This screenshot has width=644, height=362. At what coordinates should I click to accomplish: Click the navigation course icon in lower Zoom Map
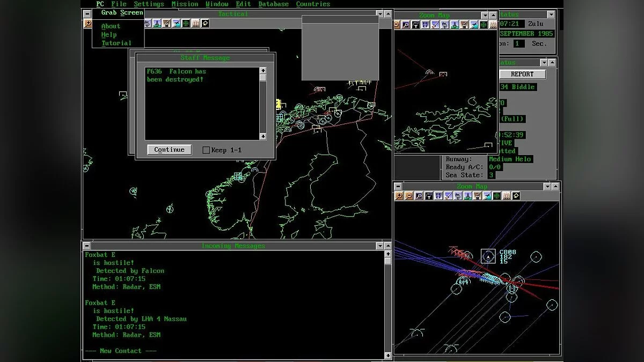click(x=467, y=196)
